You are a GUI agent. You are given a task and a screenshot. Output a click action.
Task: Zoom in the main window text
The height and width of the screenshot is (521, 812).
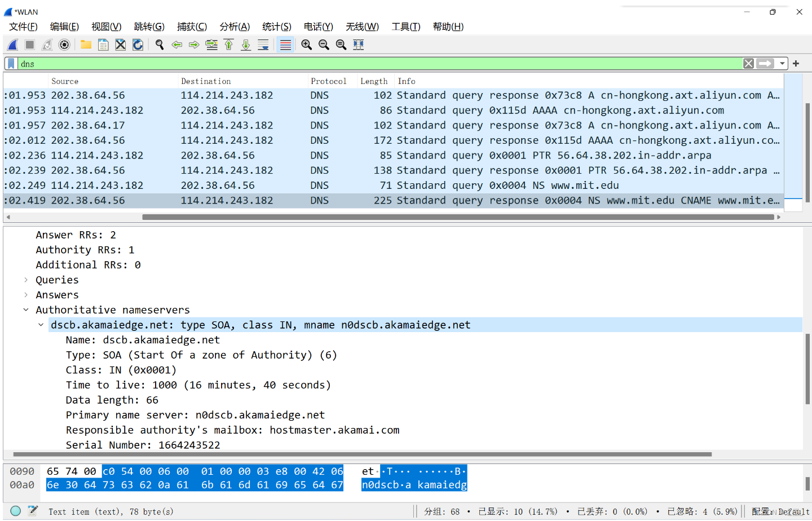tap(307, 45)
